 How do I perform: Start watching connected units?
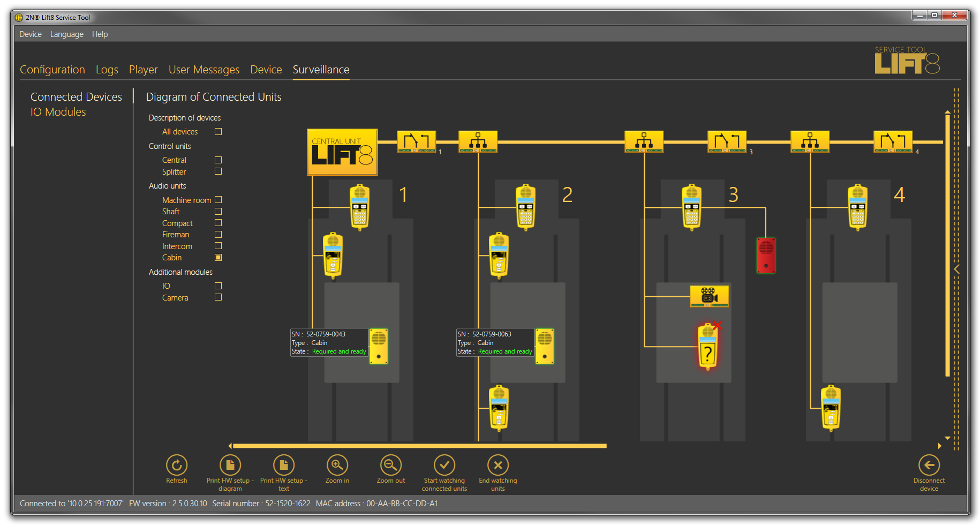444,465
